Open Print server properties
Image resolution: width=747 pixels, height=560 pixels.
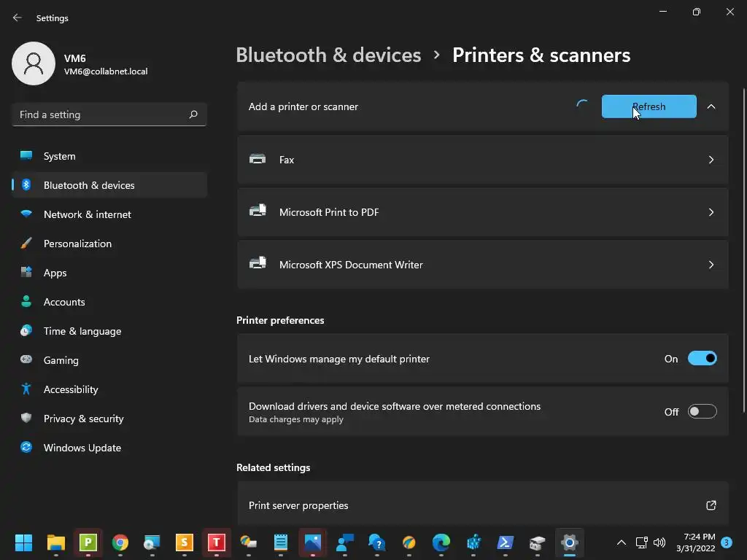point(483,505)
